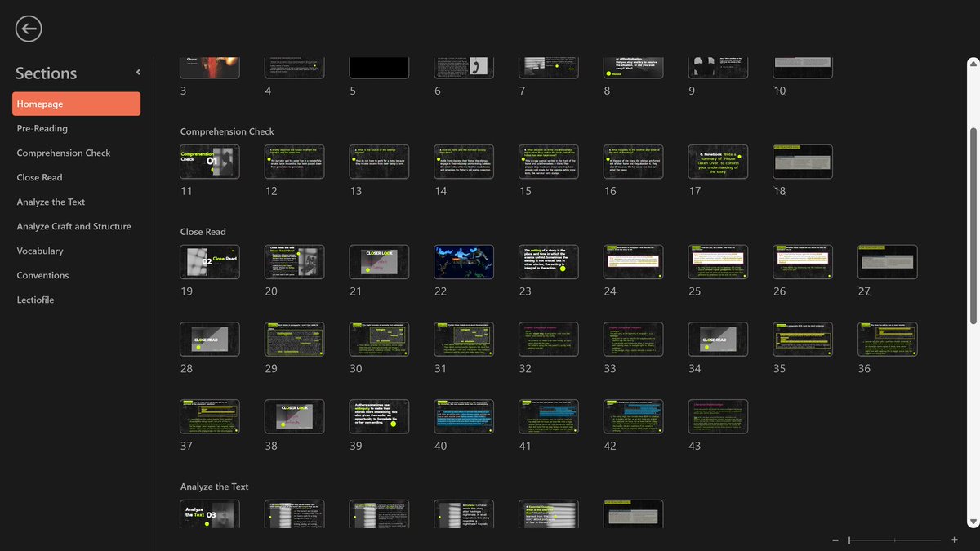This screenshot has width=980, height=551.
Task: Select the Homepage section
Action: pyautogui.click(x=76, y=104)
